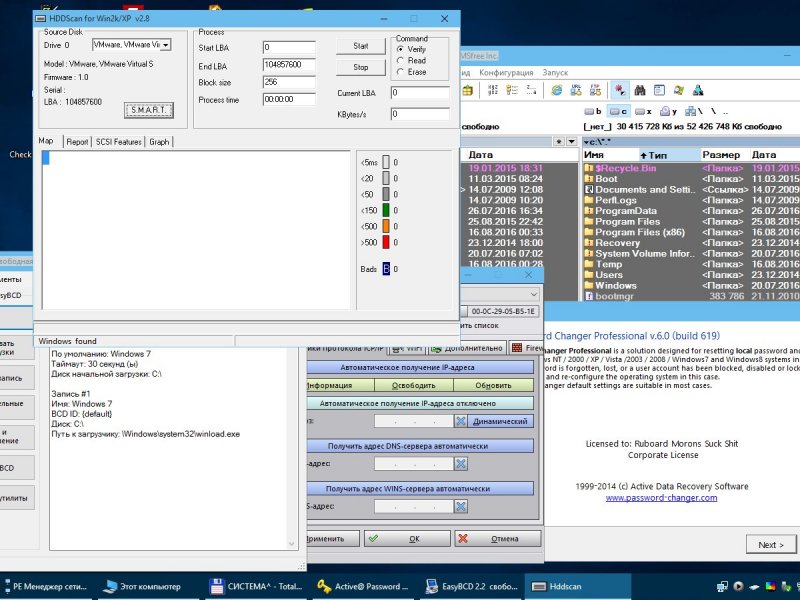The height and width of the screenshot is (600, 800).
Task: Click the Windows-logo control panel icon in toolbar
Action: tap(679, 90)
